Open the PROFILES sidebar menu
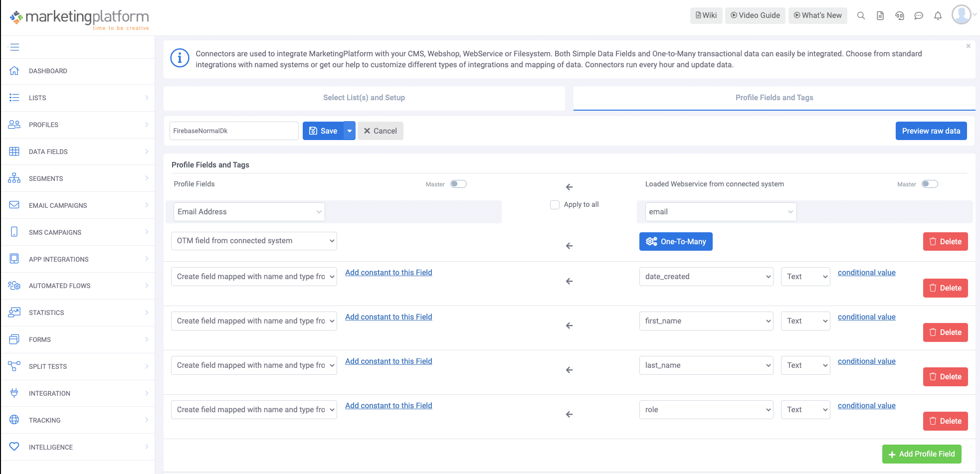The width and height of the screenshot is (980, 474). point(78,125)
